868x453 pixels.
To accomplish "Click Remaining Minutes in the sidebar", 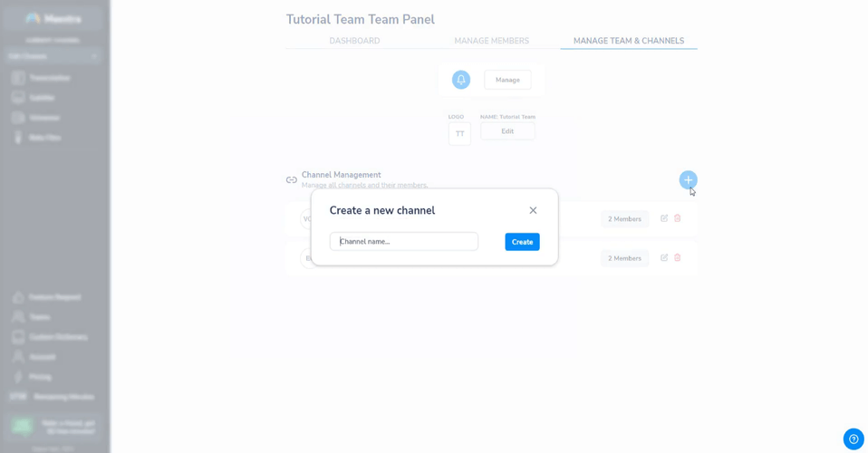I will pyautogui.click(x=52, y=397).
